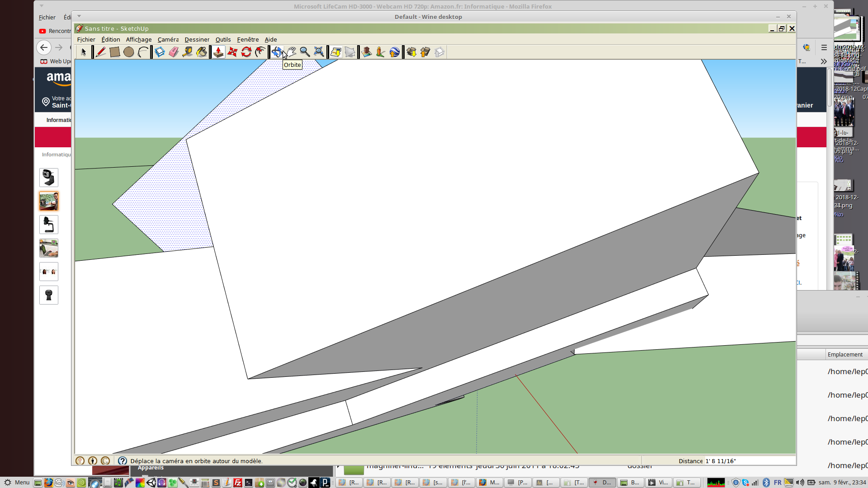Open the Dessiner menu
The image size is (868, 488).
(x=197, y=40)
